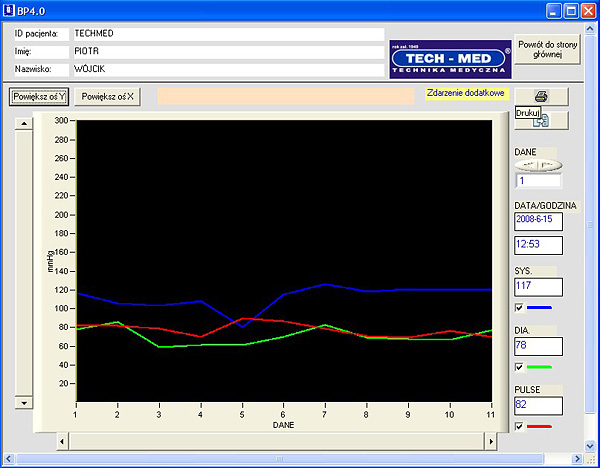Click the TECH-MED logo banner
The image size is (600, 468).
(x=450, y=59)
